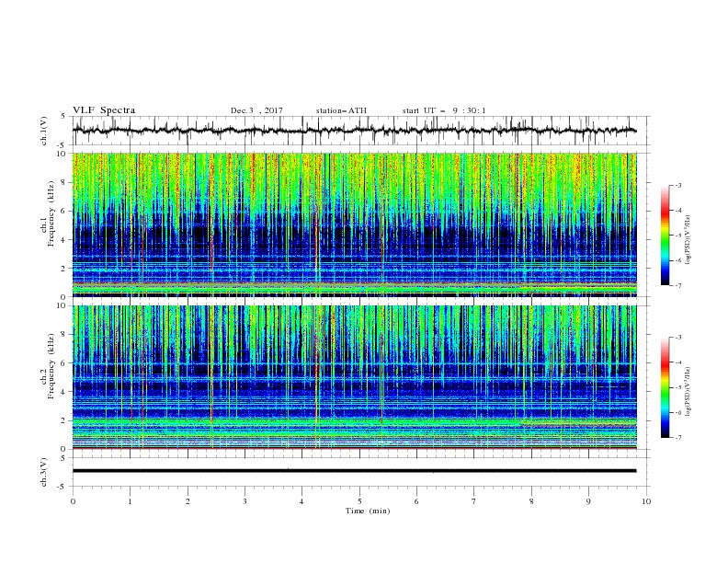Click the "start UT = 9 :30: 1" text
Viewport: 728px width, 563px height.
pyautogui.click(x=444, y=110)
